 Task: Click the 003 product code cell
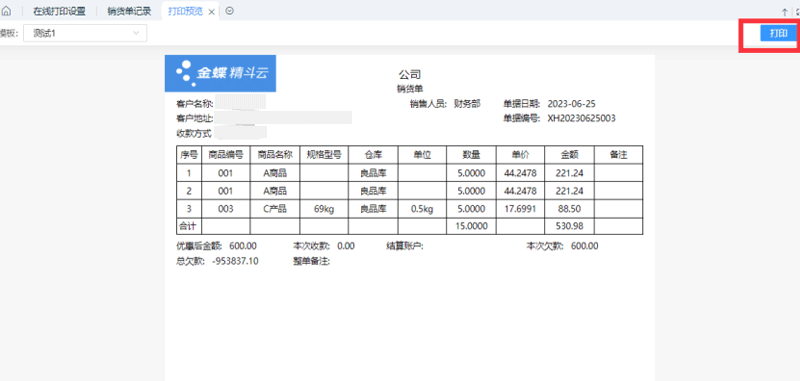coord(226,209)
